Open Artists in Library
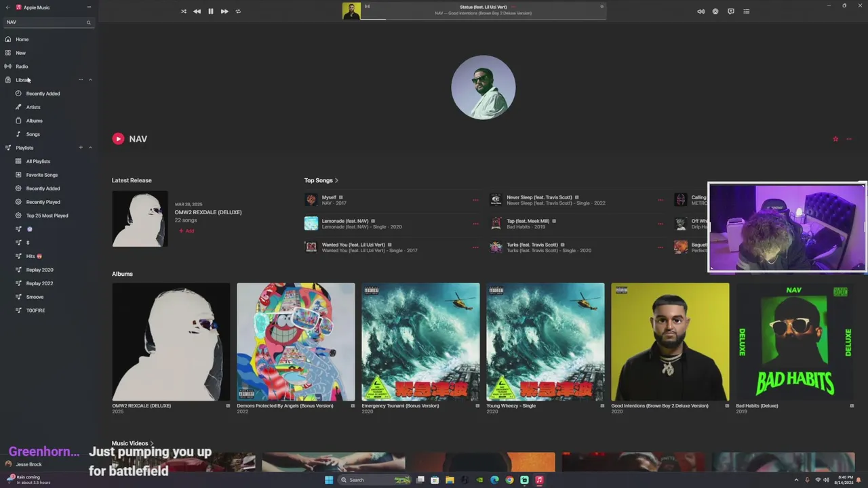The height and width of the screenshot is (488, 868). click(33, 107)
